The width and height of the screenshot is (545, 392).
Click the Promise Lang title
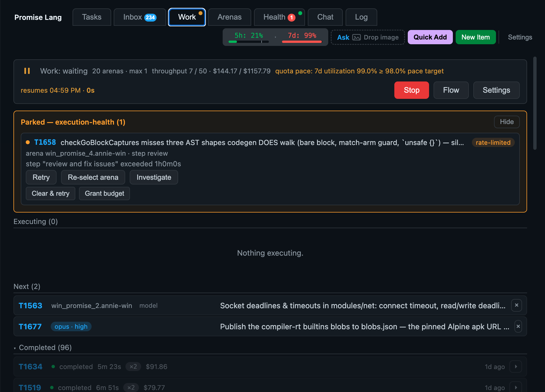pos(38,17)
